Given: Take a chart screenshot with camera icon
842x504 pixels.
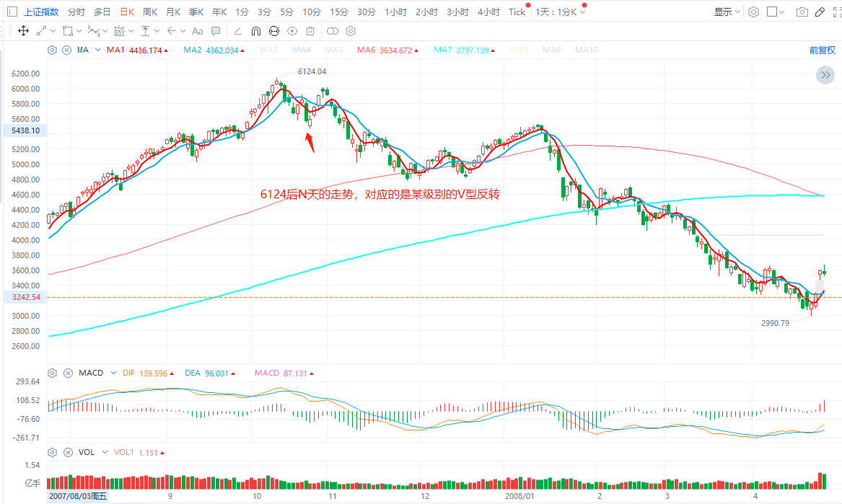Looking at the screenshot, I should pyautogui.click(x=802, y=12).
